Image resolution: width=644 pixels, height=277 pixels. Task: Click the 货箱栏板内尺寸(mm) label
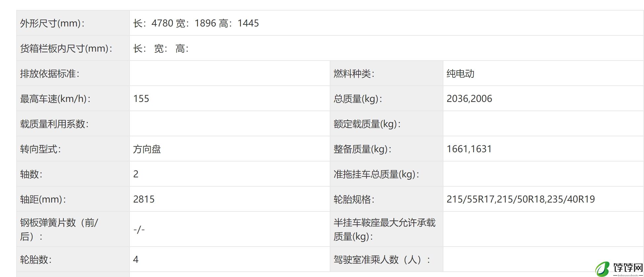[66, 48]
